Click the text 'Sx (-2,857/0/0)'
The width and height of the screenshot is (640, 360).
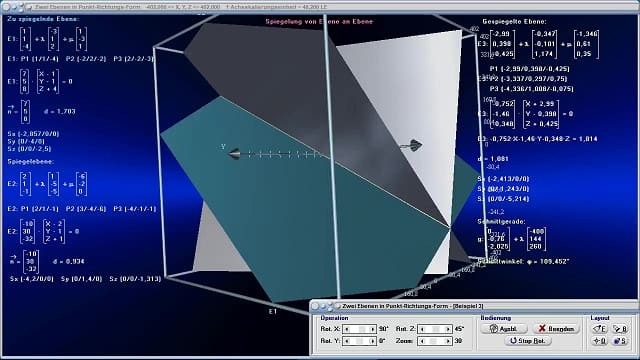pos(33,134)
